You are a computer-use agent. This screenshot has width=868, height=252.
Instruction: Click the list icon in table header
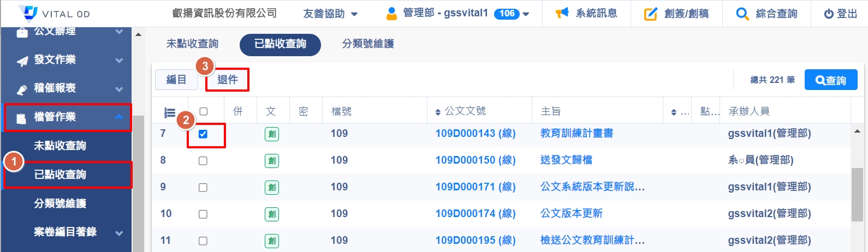coord(170,112)
